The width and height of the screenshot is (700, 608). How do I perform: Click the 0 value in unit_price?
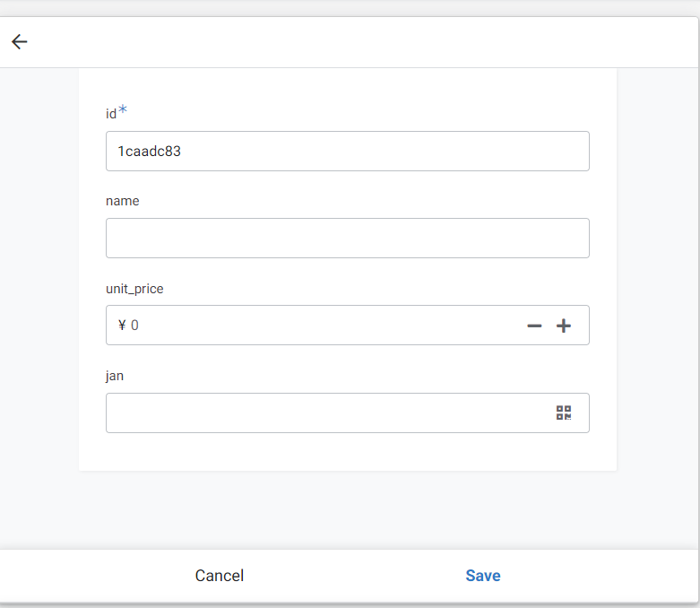click(x=134, y=326)
